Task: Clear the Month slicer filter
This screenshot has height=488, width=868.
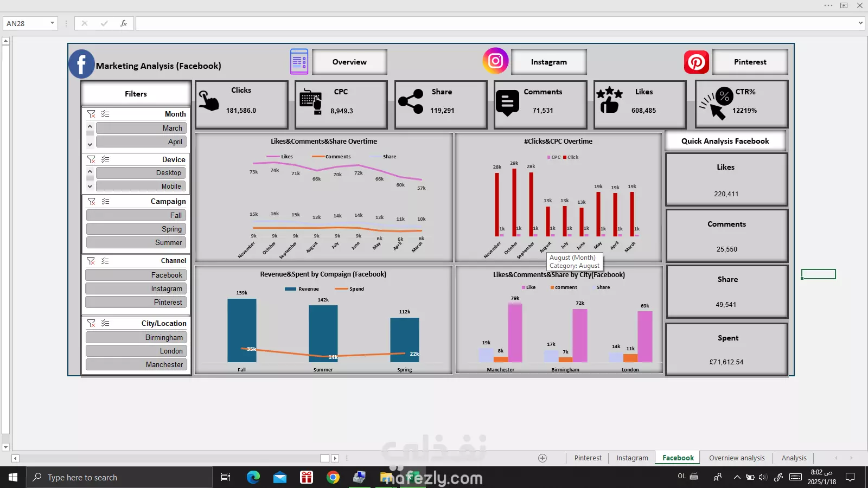Action: coord(91,114)
